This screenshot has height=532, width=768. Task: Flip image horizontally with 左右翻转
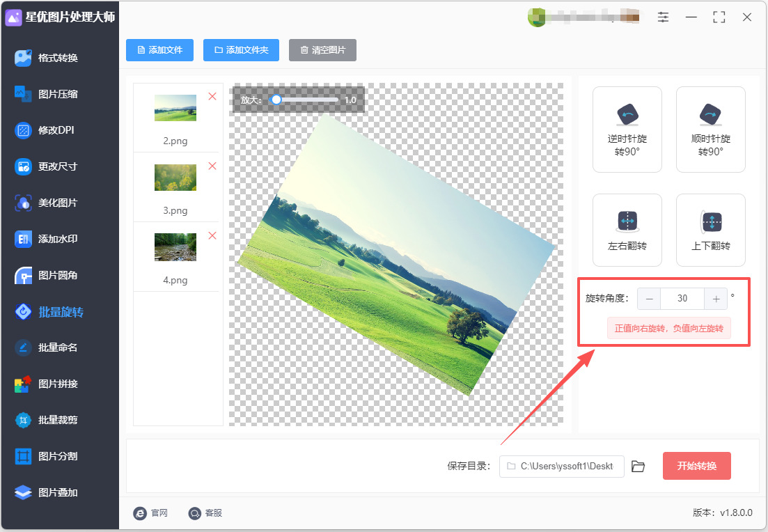pos(627,230)
